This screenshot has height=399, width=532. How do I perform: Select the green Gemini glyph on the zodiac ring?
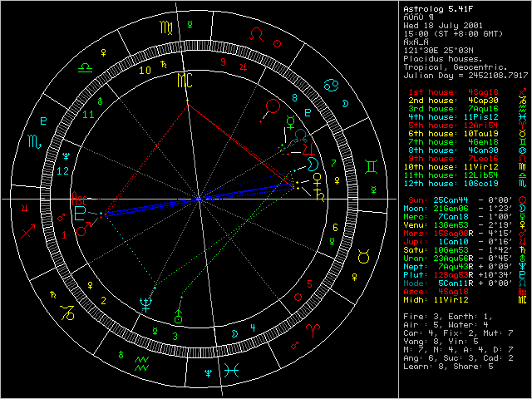tap(371, 166)
